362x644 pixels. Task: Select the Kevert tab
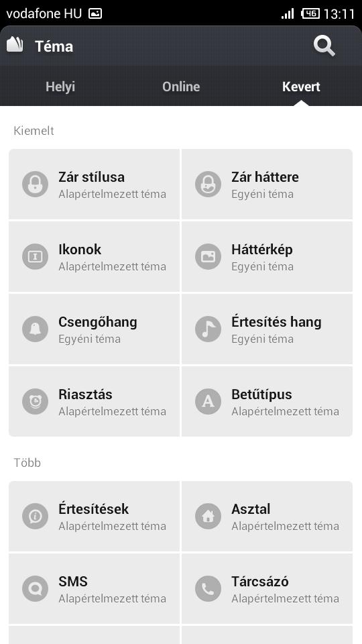[301, 87]
